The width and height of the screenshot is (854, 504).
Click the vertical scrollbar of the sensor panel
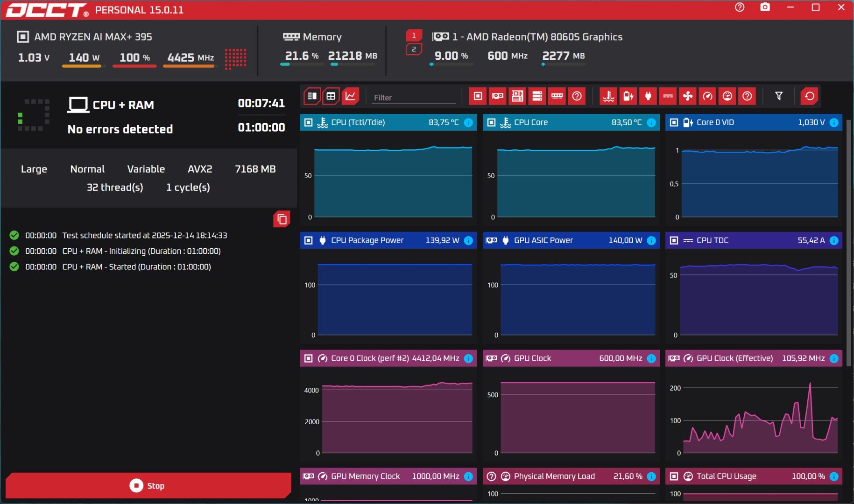coord(849,243)
